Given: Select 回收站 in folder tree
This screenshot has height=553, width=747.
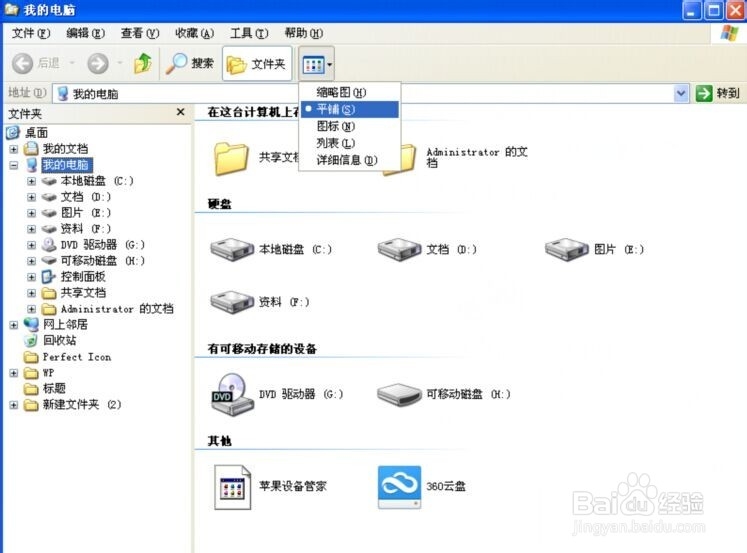Looking at the screenshot, I should coord(60,341).
